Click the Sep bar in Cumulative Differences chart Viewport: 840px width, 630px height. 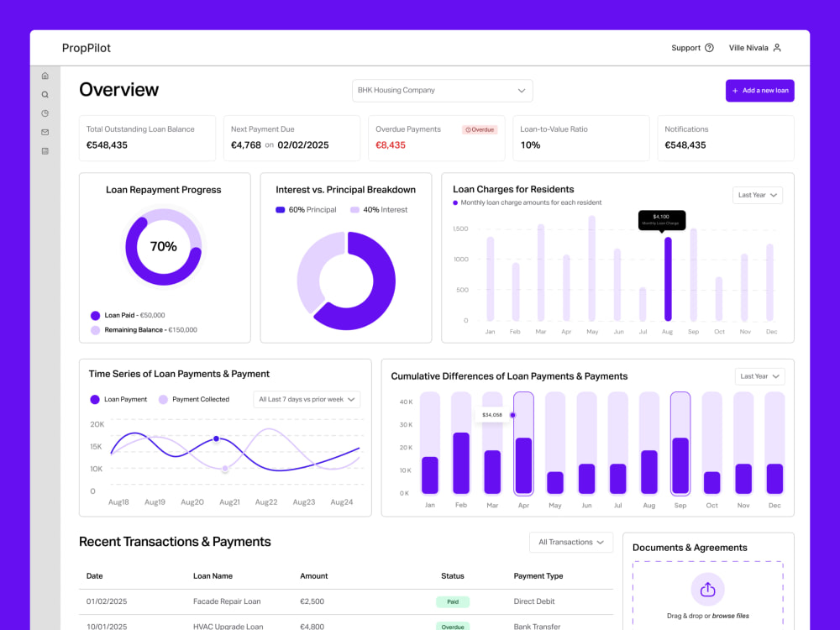pos(680,444)
